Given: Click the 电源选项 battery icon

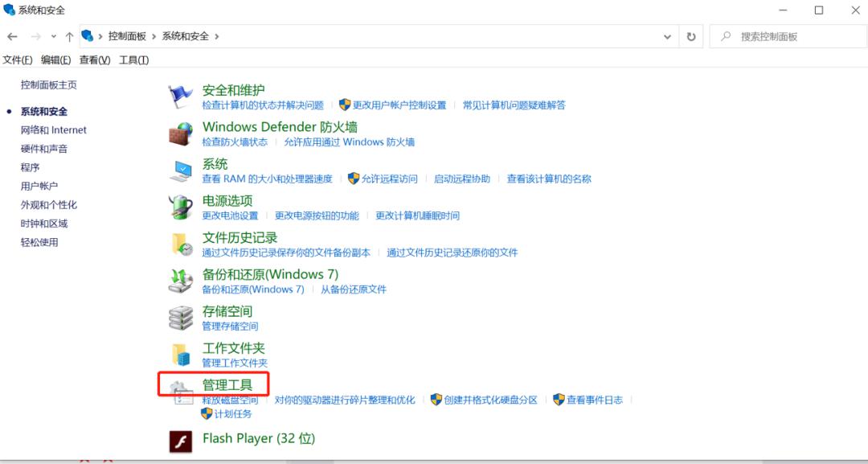Looking at the screenshot, I should point(181,207).
